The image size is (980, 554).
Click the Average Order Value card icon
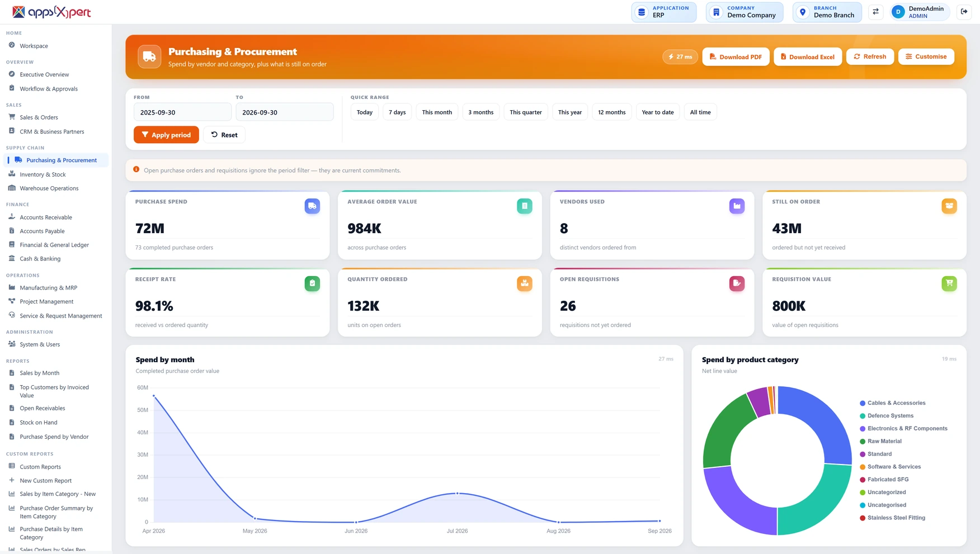coord(525,206)
